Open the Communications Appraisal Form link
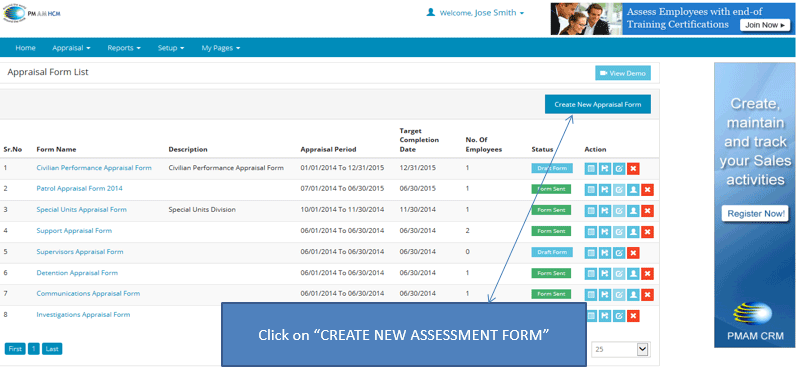This screenshot has width=801, height=389. [x=88, y=293]
